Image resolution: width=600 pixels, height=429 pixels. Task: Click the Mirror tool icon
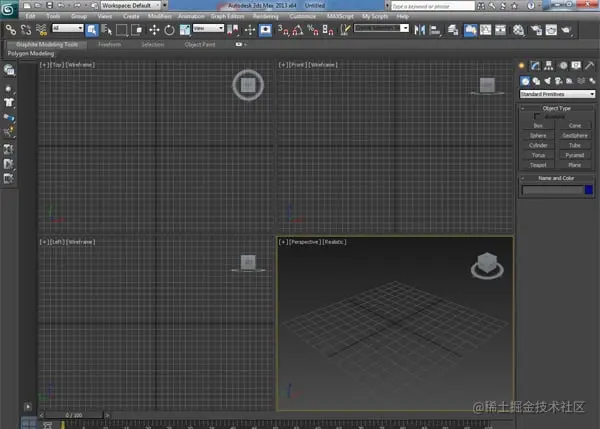(420, 30)
